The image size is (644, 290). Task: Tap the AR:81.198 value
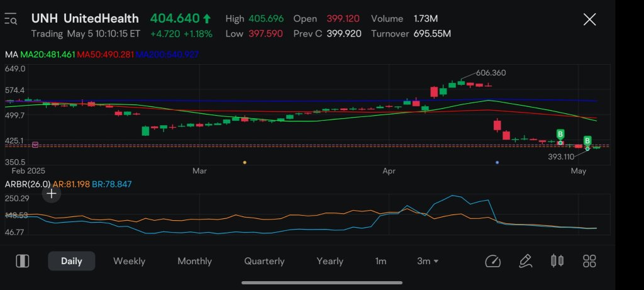(x=70, y=184)
